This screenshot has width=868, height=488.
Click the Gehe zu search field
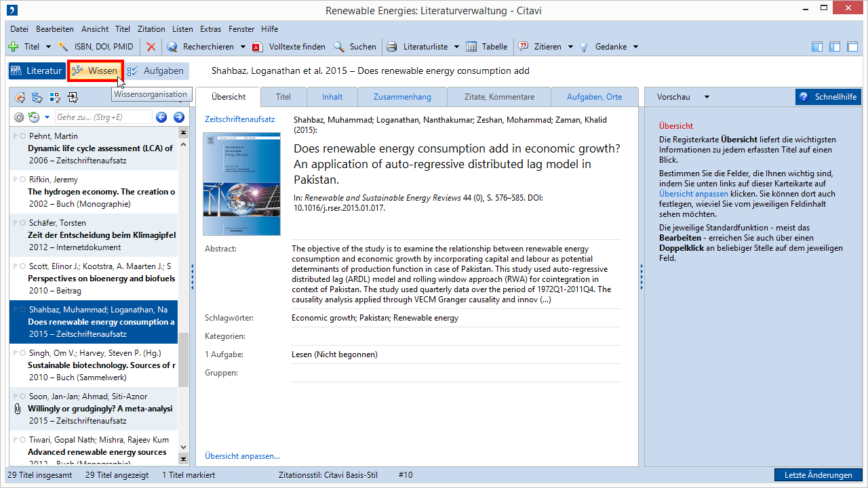[104, 117]
